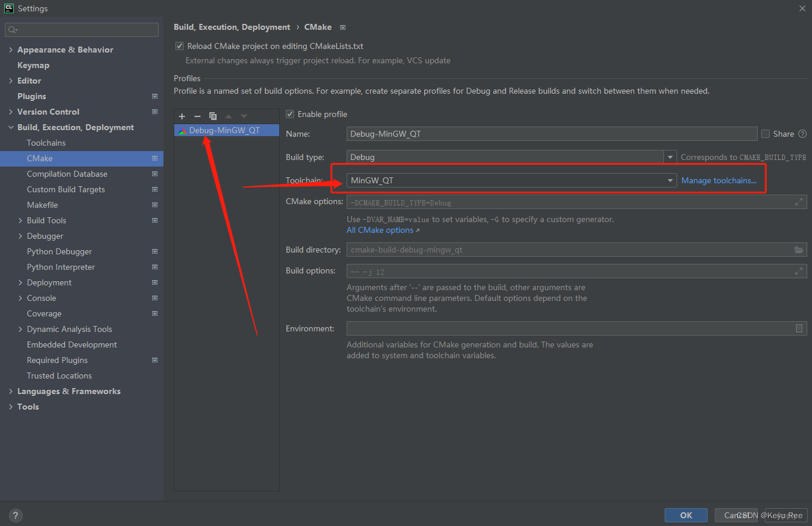Click Manage toolchains link

tap(718, 180)
